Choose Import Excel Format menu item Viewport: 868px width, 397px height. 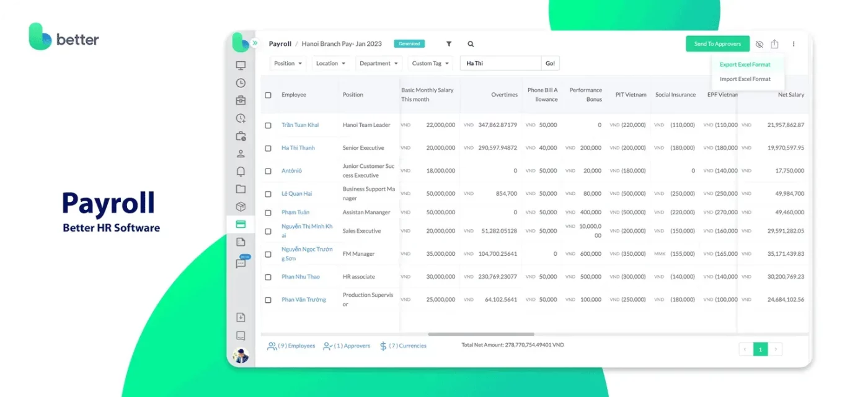[745, 79]
